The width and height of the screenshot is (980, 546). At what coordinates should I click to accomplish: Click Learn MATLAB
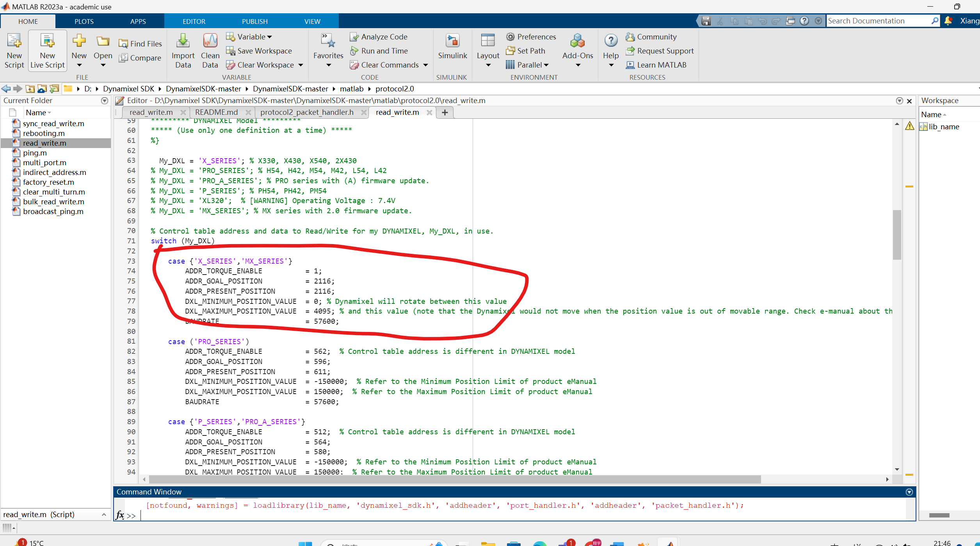coord(656,65)
